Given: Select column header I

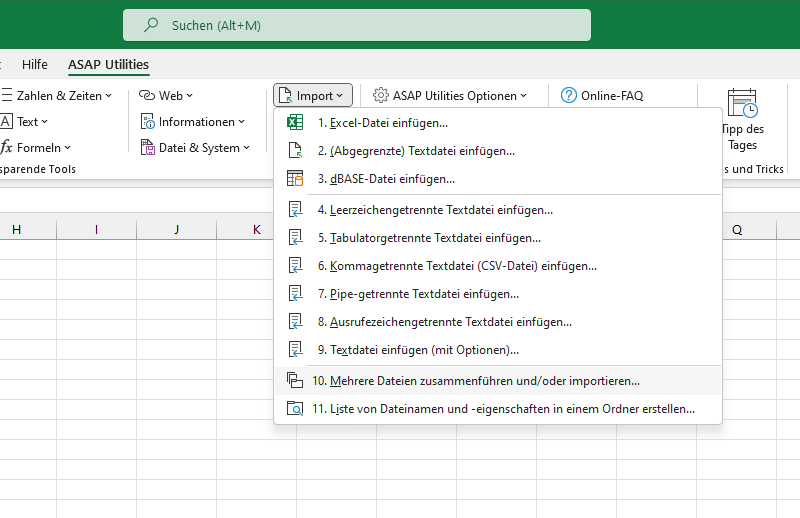Looking at the screenshot, I should tap(96, 230).
